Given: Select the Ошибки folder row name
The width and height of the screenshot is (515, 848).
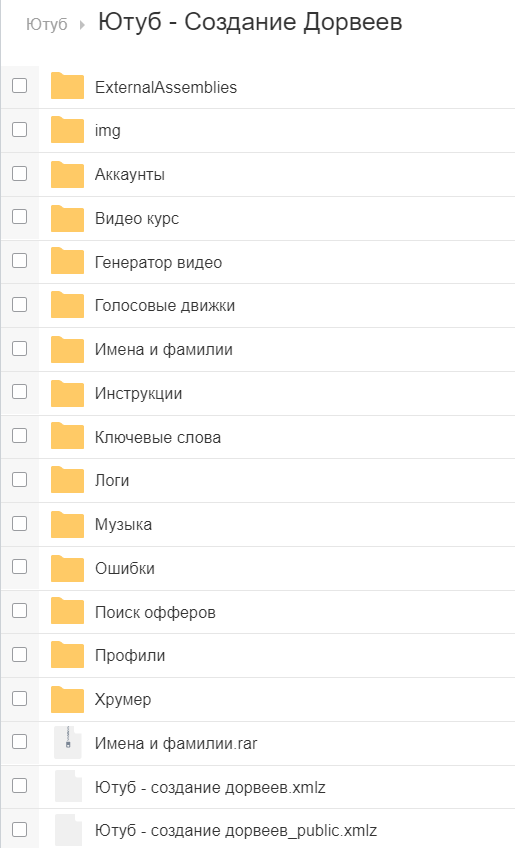Looking at the screenshot, I should tap(125, 568).
